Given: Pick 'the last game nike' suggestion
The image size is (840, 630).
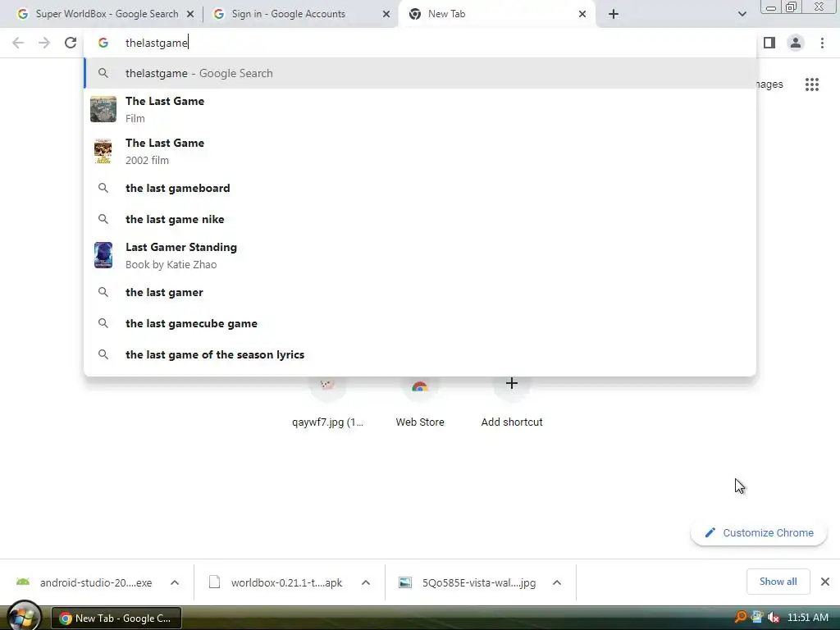Looking at the screenshot, I should point(420,219).
